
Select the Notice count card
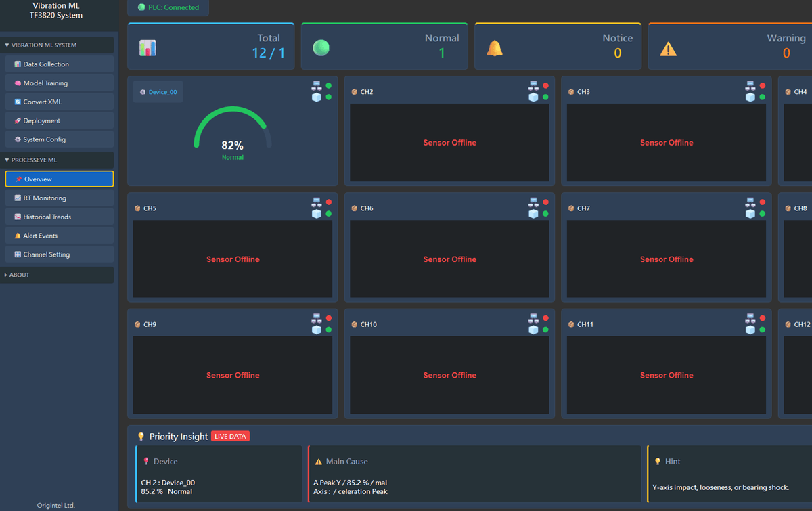(558, 47)
